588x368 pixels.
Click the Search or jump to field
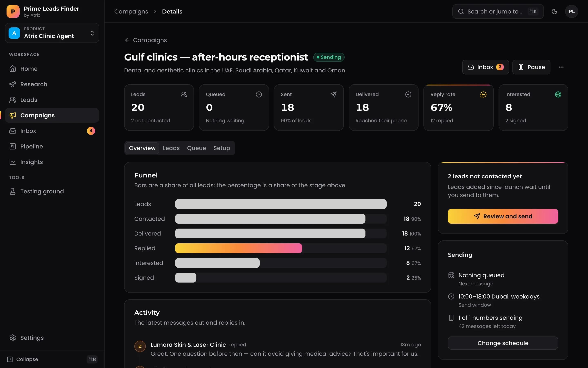[498, 11]
